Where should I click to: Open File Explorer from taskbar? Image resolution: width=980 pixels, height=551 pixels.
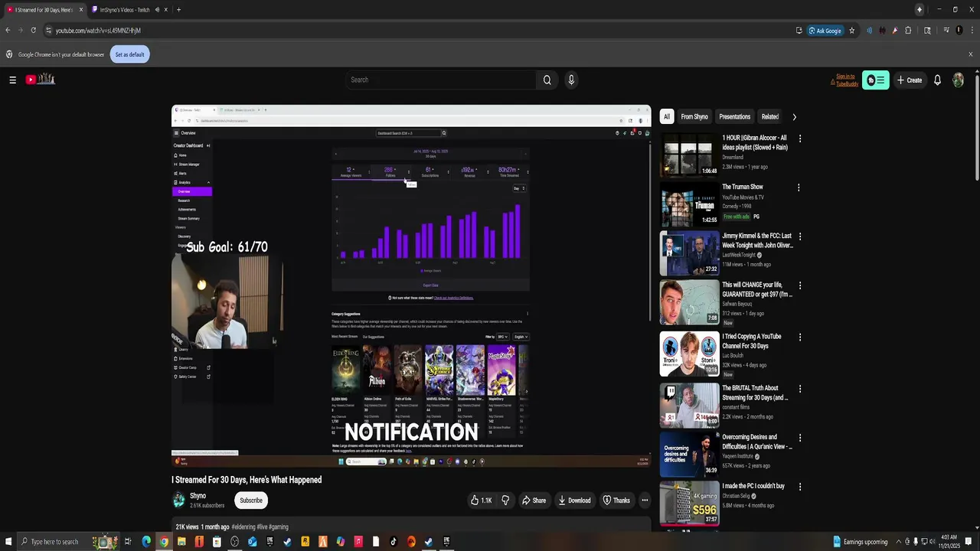[181, 542]
